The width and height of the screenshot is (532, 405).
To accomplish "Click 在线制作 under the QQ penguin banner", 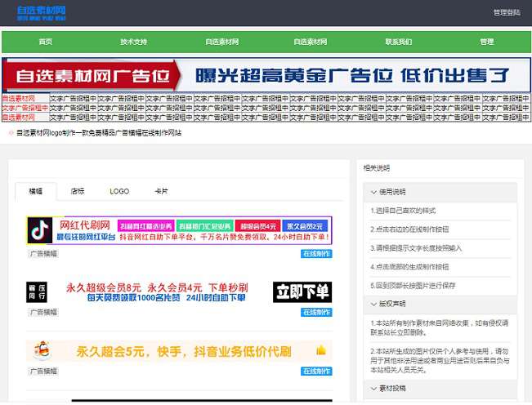I will 316,372.
